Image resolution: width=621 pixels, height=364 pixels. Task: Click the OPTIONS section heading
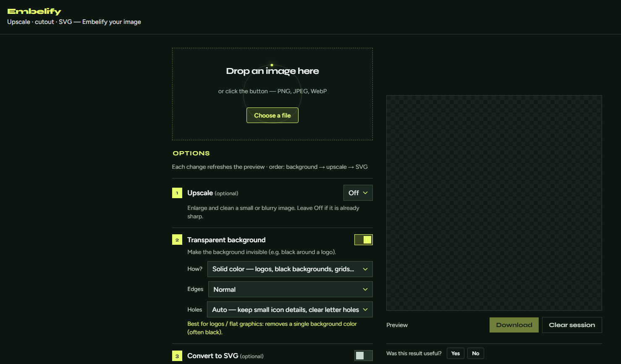(x=191, y=153)
